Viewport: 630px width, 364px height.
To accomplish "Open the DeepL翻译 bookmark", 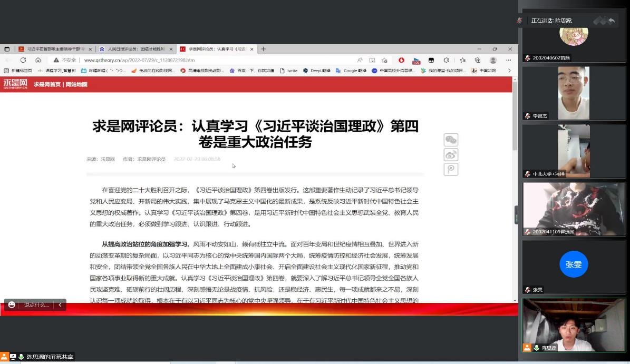I will (318, 71).
